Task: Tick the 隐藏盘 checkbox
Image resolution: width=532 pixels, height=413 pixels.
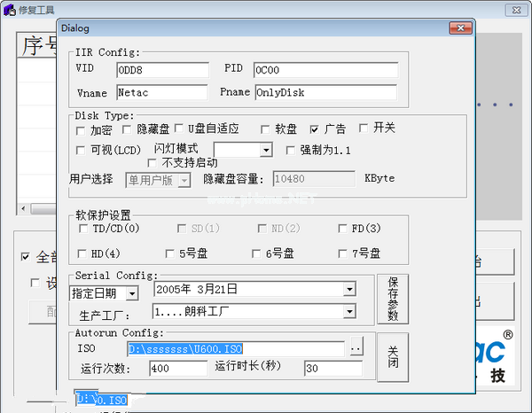Action: click(x=129, y=130)
